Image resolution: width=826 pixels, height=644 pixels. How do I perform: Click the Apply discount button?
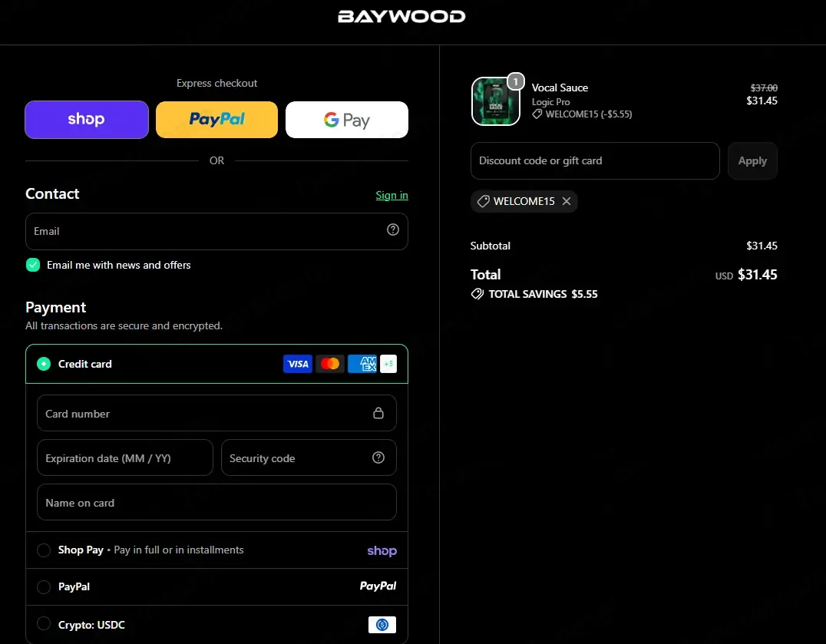tap(752, 160)
